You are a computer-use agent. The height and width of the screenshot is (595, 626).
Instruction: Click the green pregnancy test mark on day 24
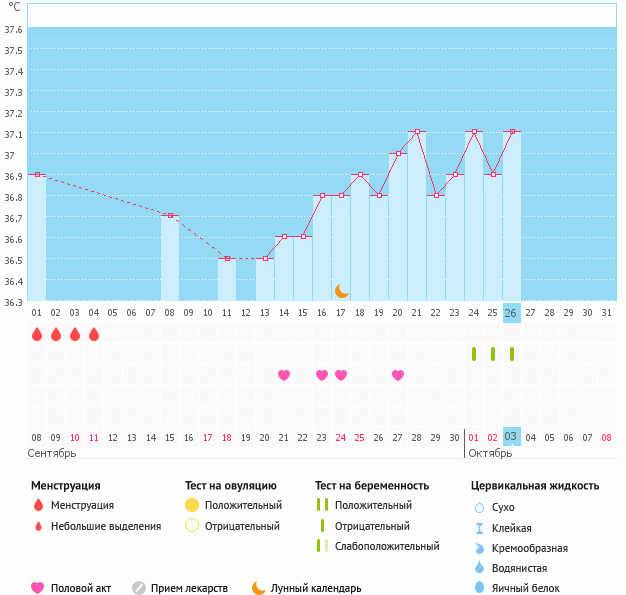point(474,354)
